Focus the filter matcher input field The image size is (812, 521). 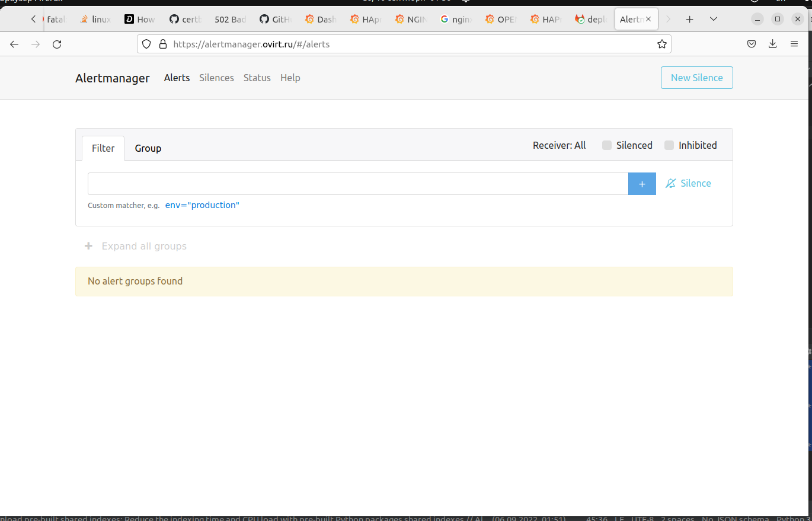point(358,184)
